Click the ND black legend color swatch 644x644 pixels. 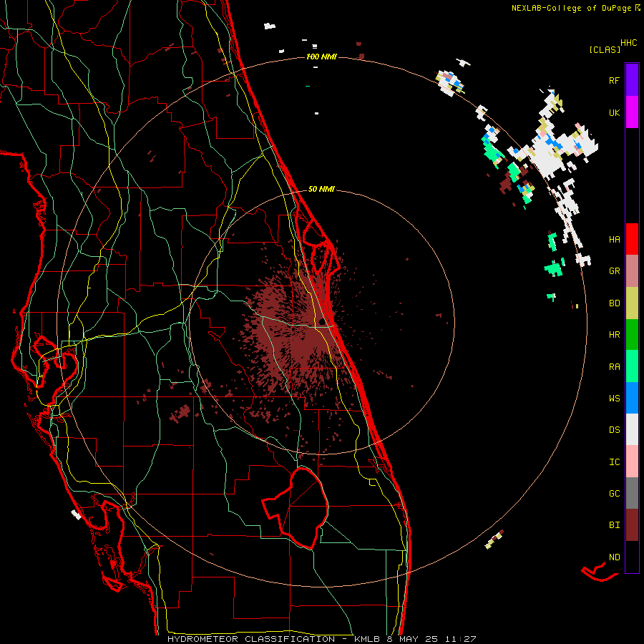coord(632,557)
